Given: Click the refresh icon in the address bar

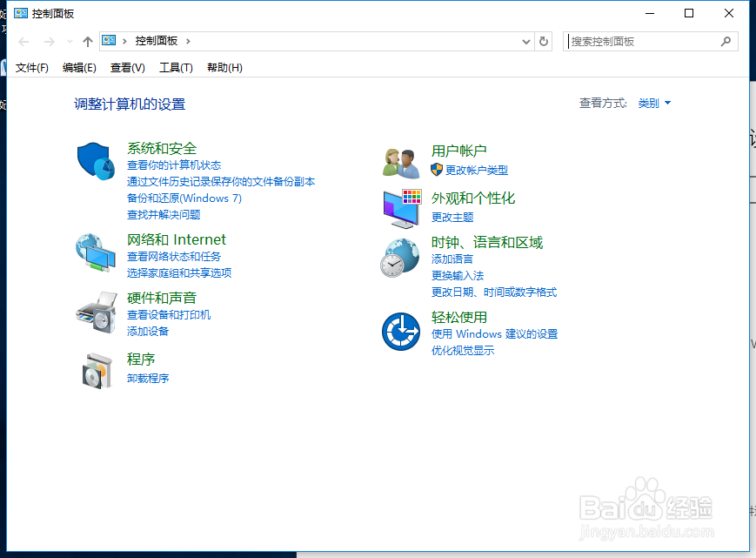Looking at the screenshot, I should pyautogui.click(x=542, y=41).
